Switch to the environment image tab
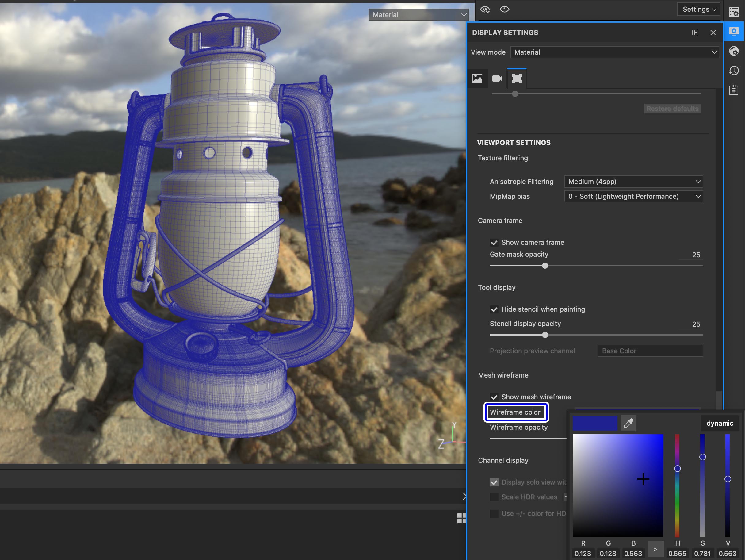This screenshot has height=560, width=745. [x=478, y=78]
